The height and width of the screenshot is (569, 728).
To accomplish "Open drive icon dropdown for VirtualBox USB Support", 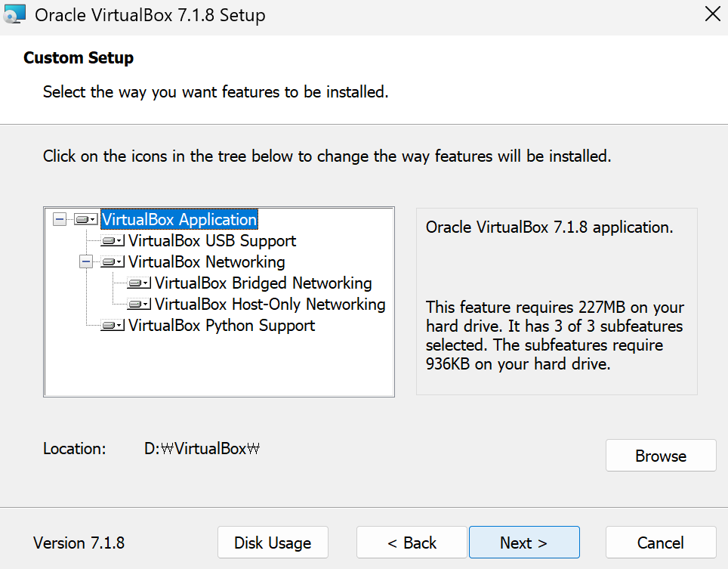I will point(113,240).
